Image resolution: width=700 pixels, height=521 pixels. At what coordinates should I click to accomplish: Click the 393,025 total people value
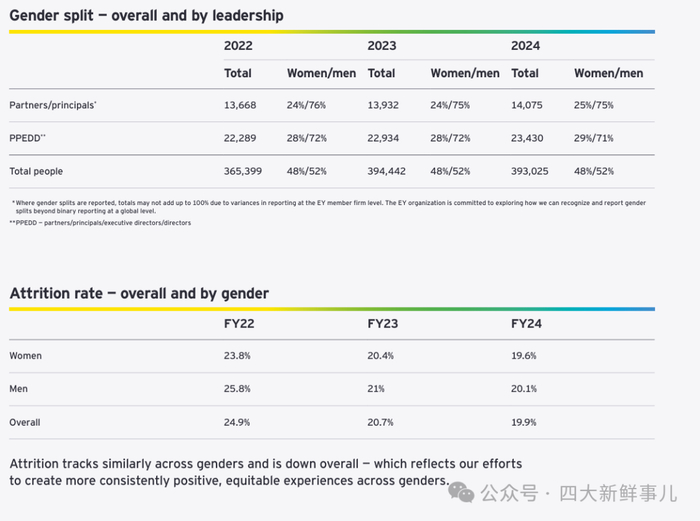531,172
